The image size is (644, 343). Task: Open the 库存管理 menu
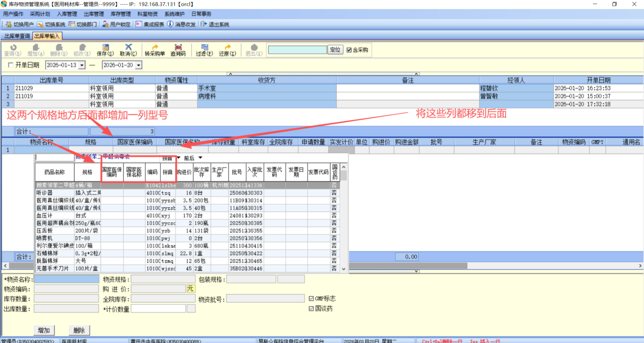121,14
